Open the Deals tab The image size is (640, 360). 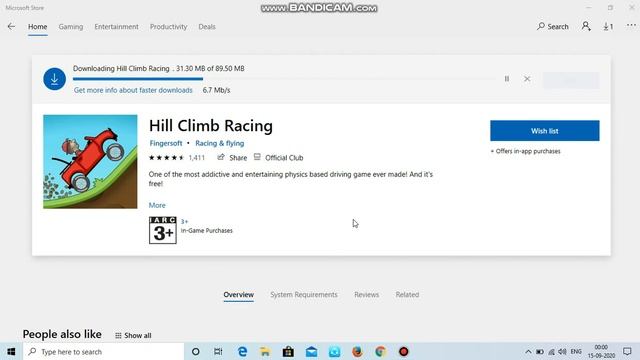click(x=207, y=27)
